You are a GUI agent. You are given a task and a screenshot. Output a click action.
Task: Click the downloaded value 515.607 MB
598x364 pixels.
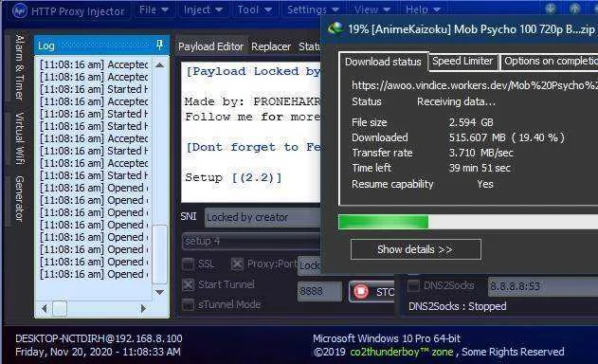click(x=506, y=137)
